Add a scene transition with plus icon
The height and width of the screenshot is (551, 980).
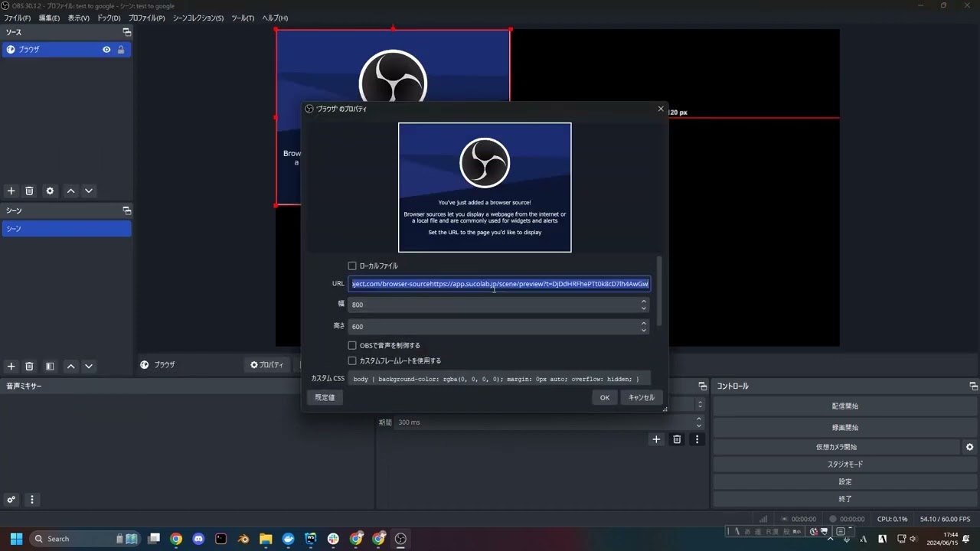[x=656, y=439]
